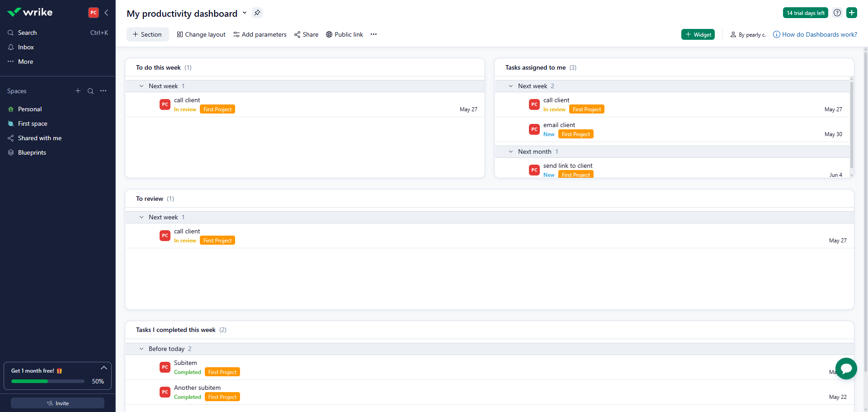Collapse the Get 1 month free panel
Image resolution: width=868 pixels, height=412 pixels.
(x=104, y=368)
